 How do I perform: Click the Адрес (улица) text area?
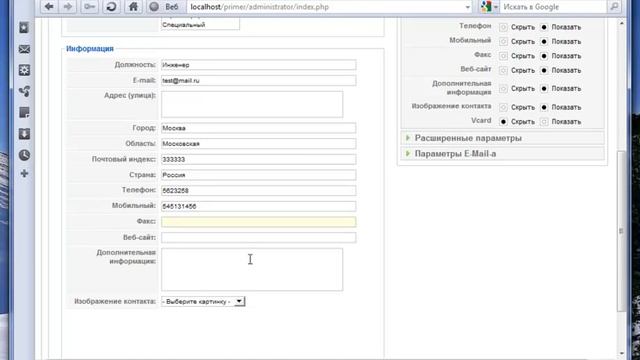[252, 104]
